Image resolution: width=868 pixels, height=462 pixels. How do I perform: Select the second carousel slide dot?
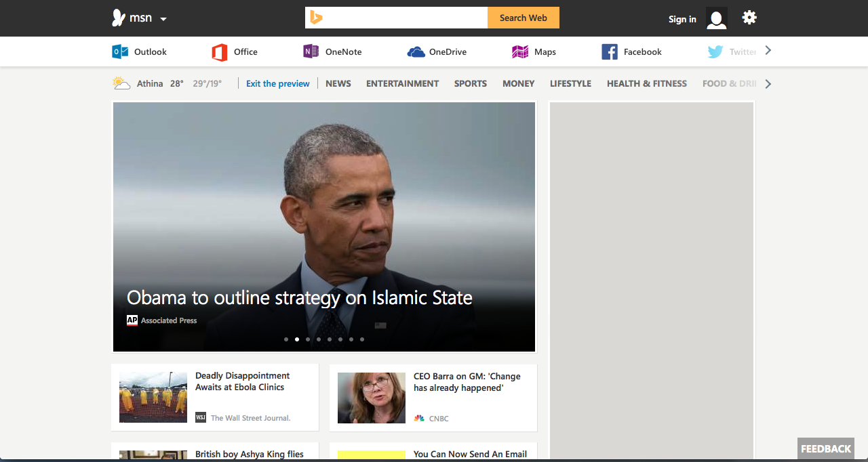[297, 339]
